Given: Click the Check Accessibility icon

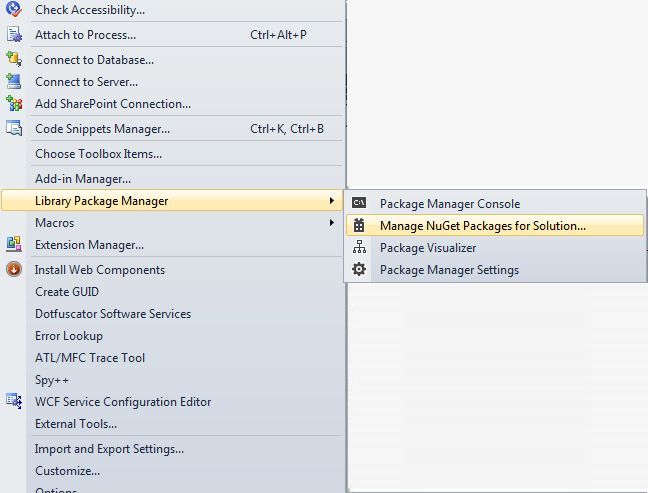Looking at the screenshot, I should pos(14,10).
